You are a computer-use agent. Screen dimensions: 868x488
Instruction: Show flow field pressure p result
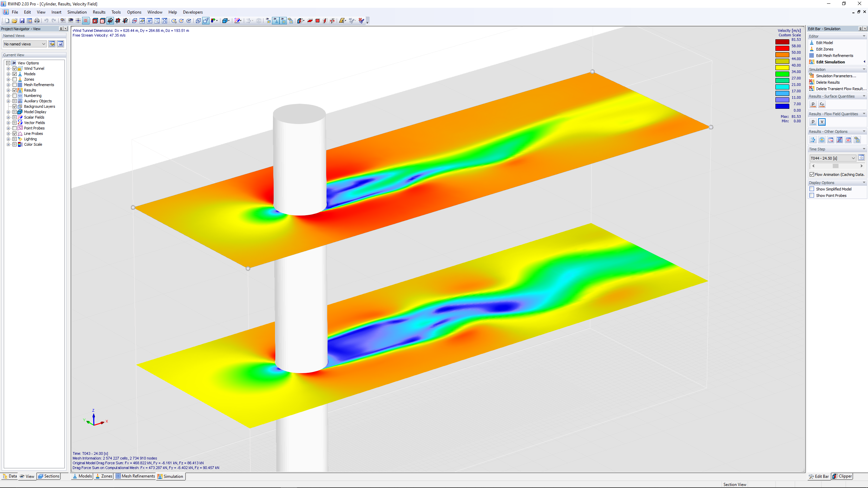click(x=813, y=122)
